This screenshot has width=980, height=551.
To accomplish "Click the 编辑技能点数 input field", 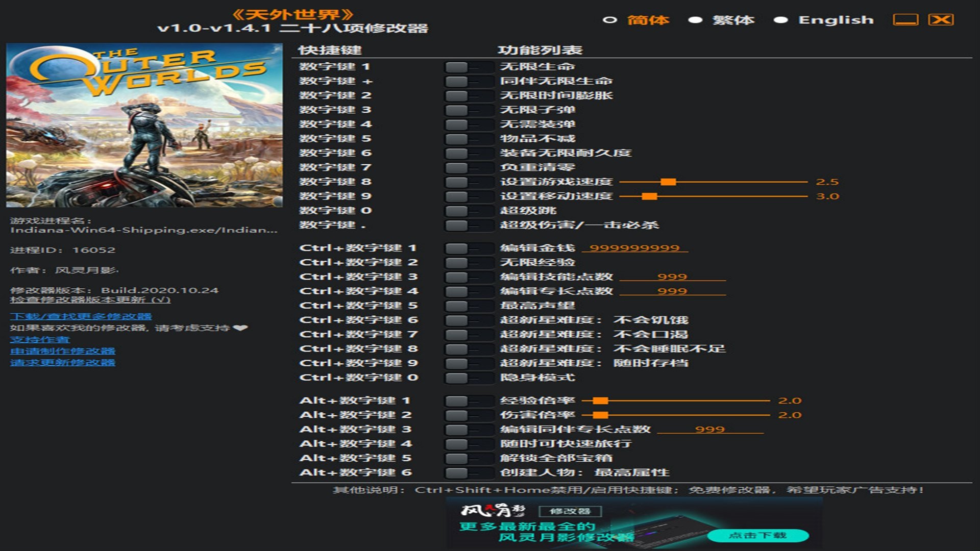I will [672, 277].
